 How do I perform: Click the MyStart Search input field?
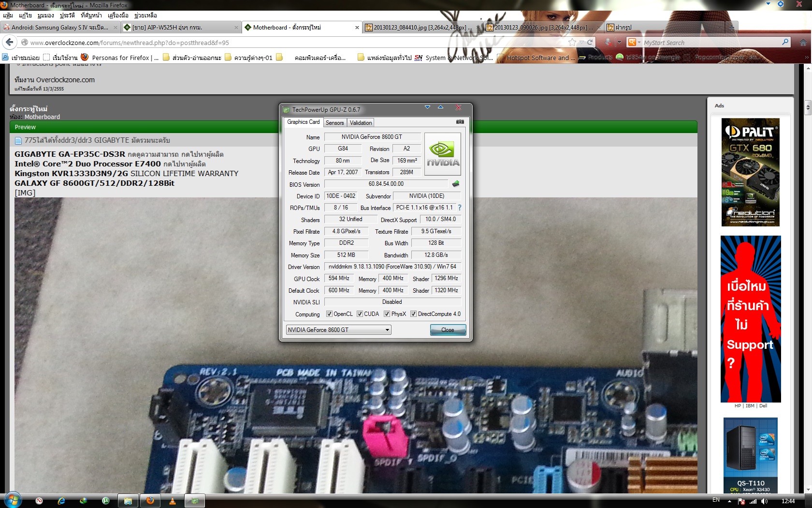(x=710, y=43)
